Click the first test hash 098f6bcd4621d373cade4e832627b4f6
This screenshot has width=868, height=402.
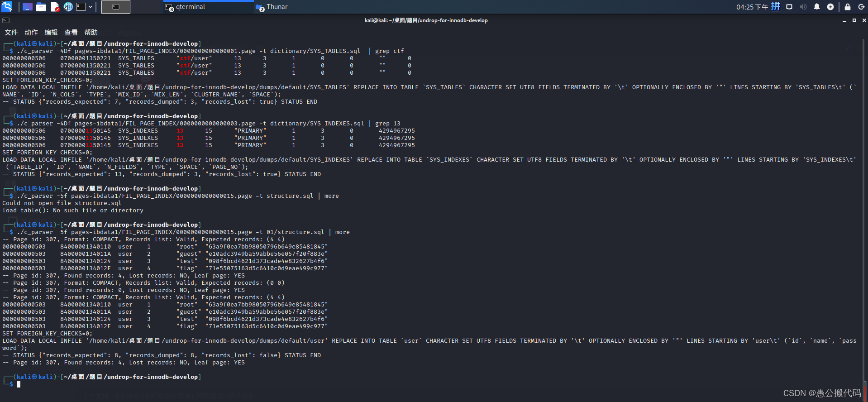[267, 261]
